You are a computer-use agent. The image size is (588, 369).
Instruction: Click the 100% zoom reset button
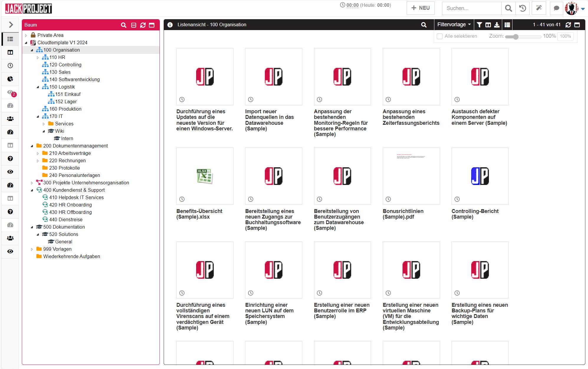(565, 36)
